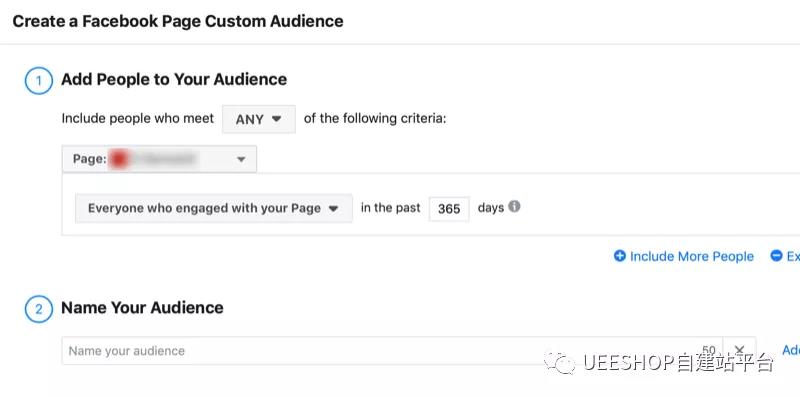Click the Name your audience field
Image resolution: width=800 pixels, height=397 pixels.
(392, 351)
